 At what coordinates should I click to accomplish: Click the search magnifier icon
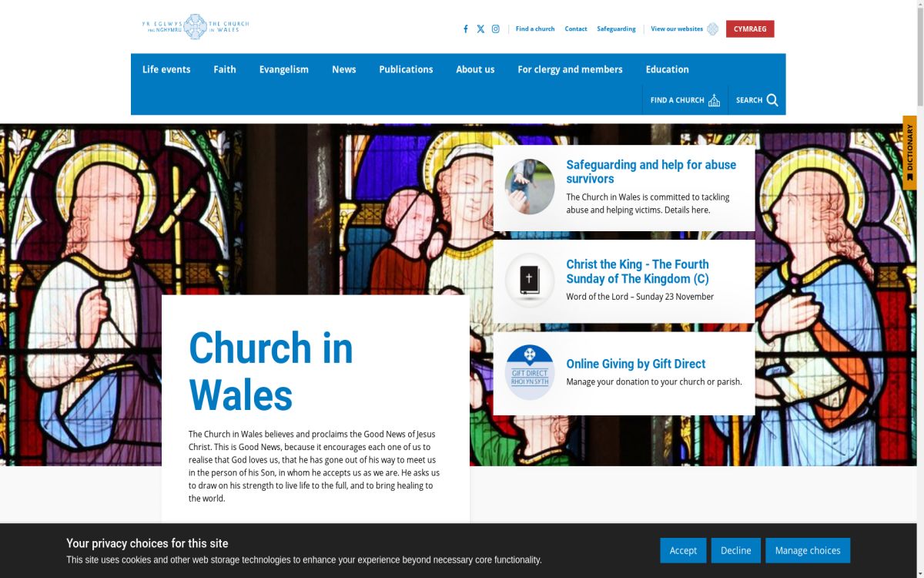[x=771, y=99]
